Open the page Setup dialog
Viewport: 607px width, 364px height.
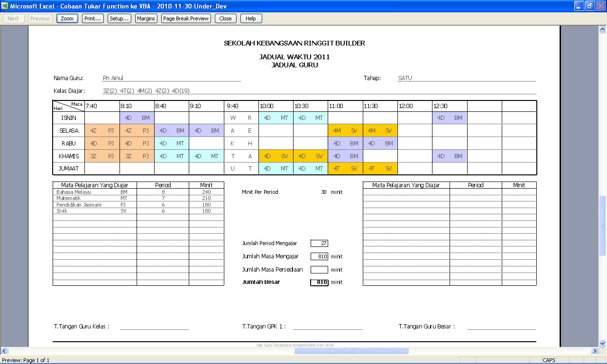pyautogui.click(x=119, y=18)
